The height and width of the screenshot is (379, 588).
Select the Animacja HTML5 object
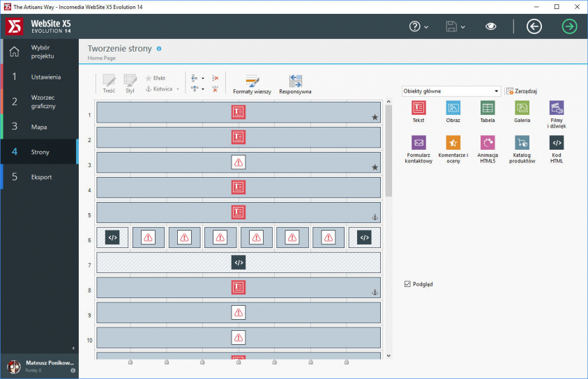488,143
